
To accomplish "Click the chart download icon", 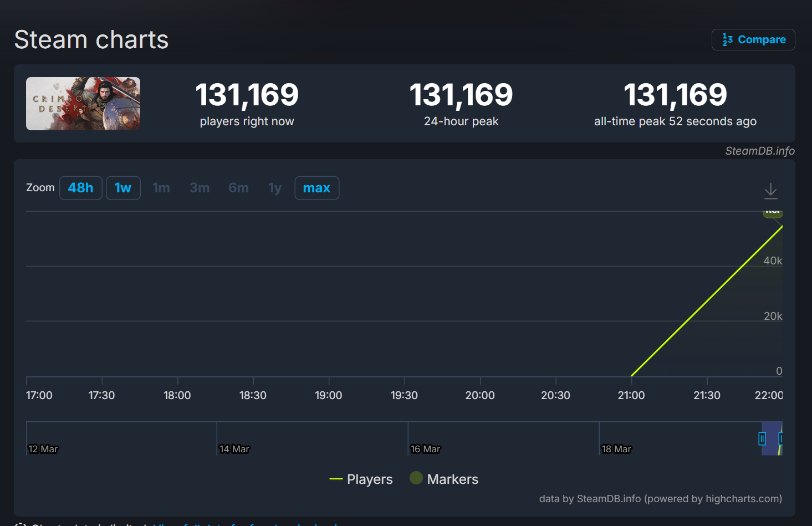I will [770, 191].
